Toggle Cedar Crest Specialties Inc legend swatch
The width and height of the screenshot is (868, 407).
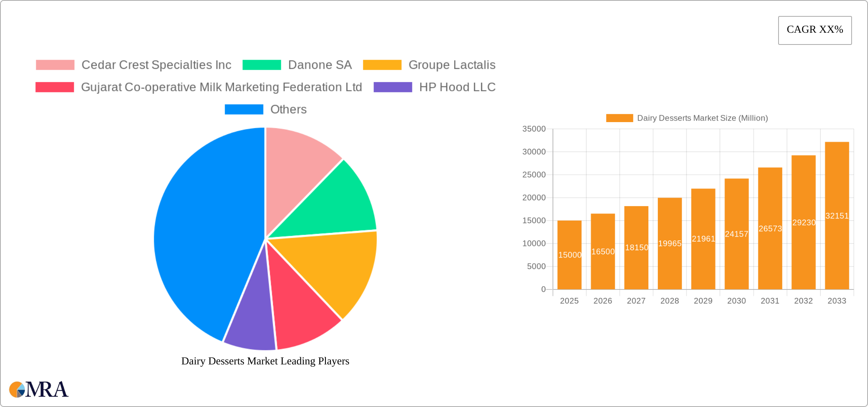coord(55,65)
